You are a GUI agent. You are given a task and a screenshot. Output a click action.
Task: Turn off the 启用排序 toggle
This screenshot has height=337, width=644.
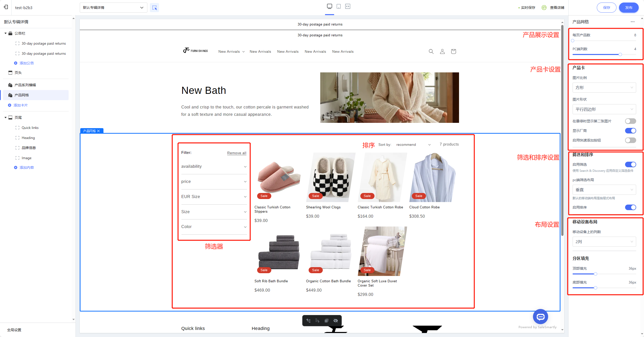(630, 207)
